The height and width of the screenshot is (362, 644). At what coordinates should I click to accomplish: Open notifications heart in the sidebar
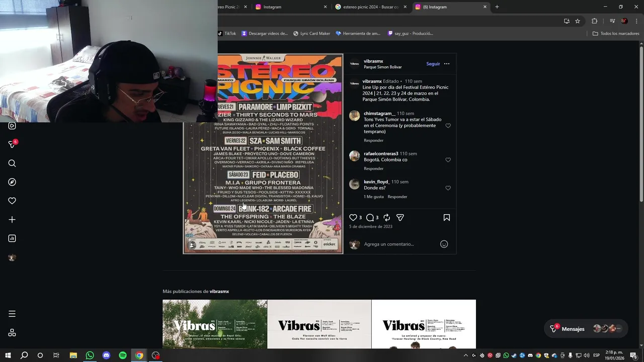(12, 201)
